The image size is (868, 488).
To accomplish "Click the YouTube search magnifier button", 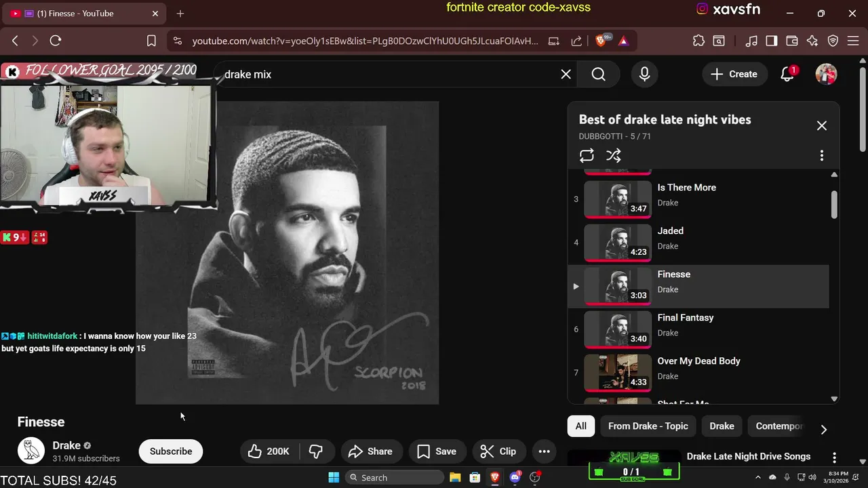I will pos(598,74).
